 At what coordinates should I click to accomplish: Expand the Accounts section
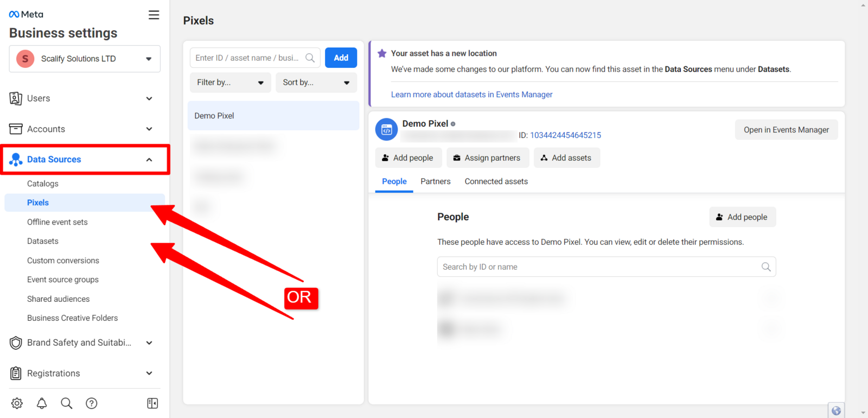tap(149, 129)
